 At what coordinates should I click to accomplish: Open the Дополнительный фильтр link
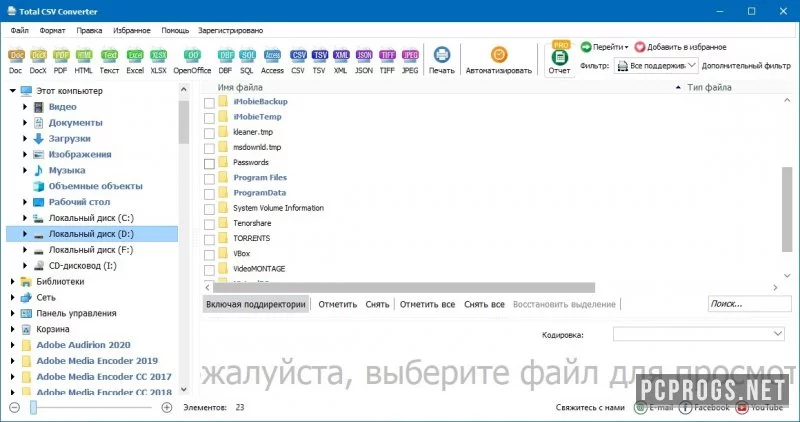(x=746, y=66)
